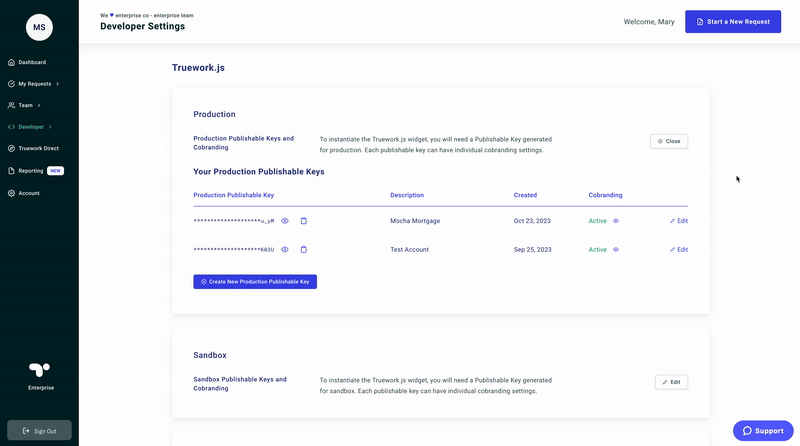Start a New Request
Image resolution: width=800 pixels, height=446 pixels.
click(733, 22)
